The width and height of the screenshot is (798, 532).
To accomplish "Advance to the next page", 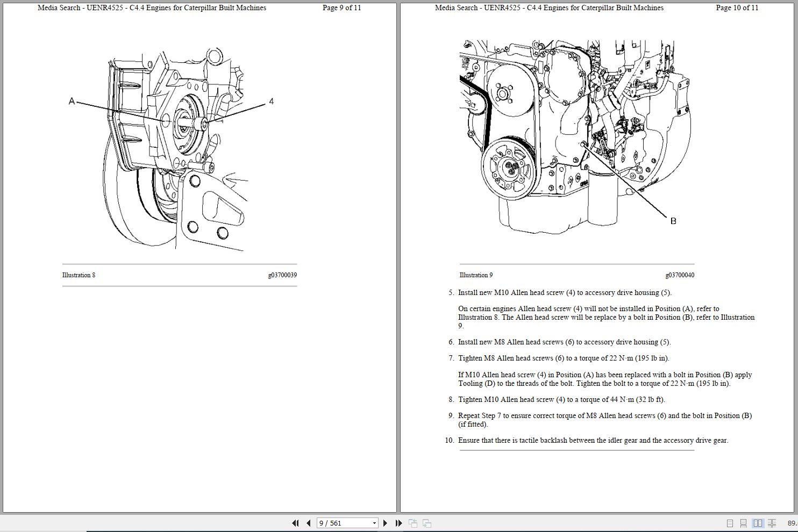I will (x=386, y=522).
